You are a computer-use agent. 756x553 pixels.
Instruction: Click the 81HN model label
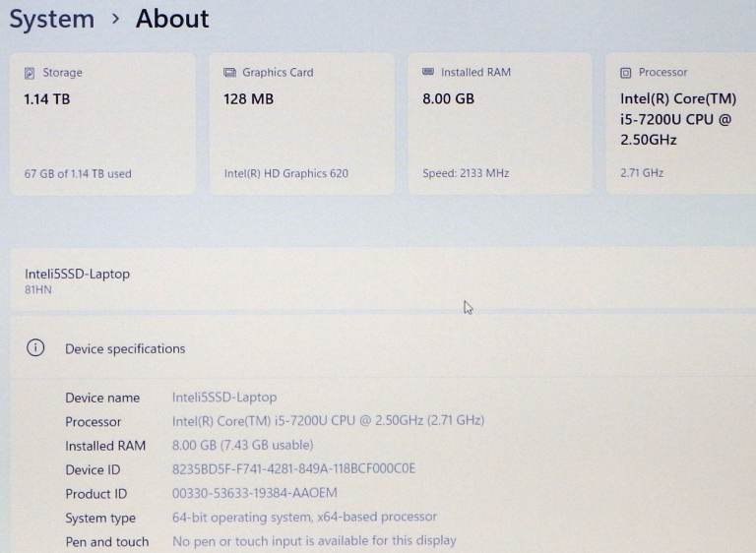click(38, 290)
